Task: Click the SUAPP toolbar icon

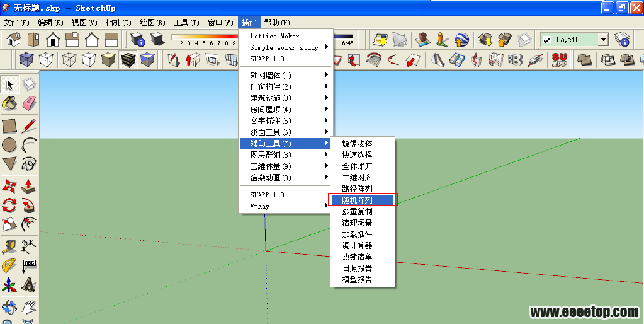Action: tap(560, 61)
